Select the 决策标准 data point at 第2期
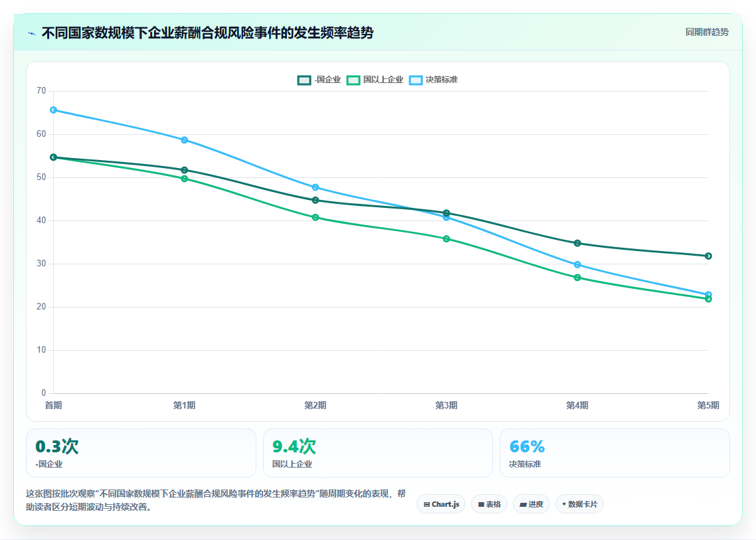756x540 pixels. [x=316, y=187]
